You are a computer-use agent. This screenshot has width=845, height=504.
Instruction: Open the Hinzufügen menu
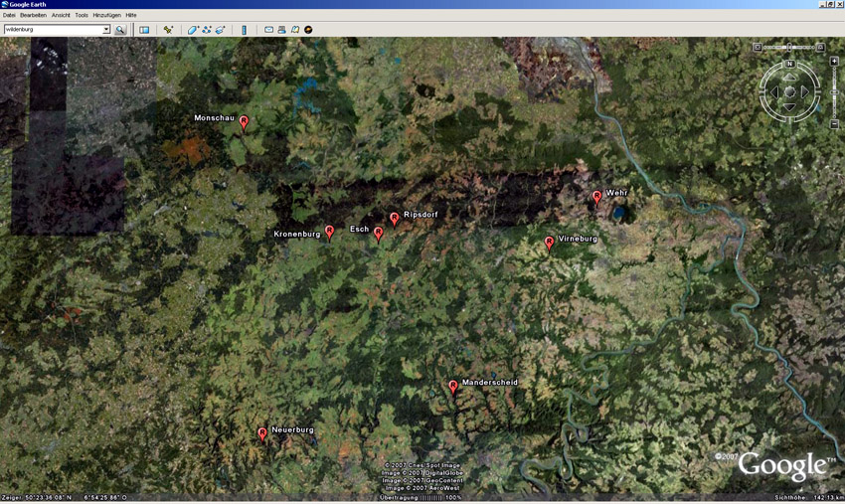[x=107, y=15]
